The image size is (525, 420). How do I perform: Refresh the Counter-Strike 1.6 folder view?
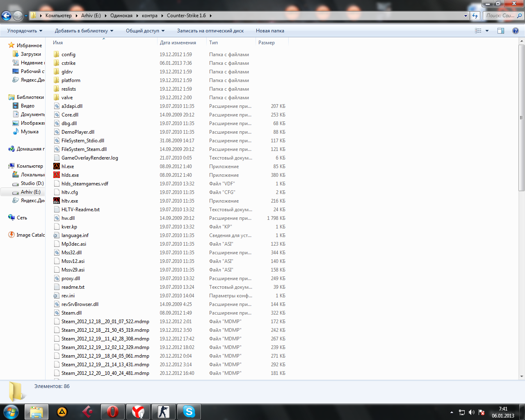pos(475,16)
